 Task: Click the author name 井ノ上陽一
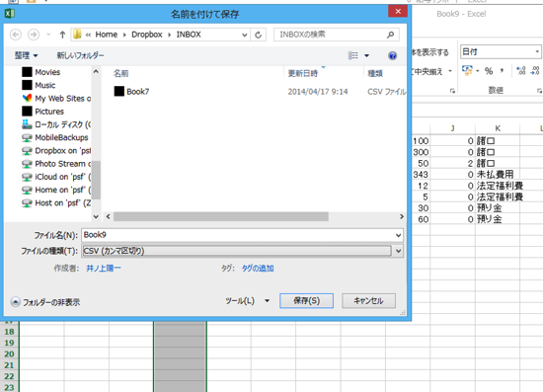[x=104, y=269]
